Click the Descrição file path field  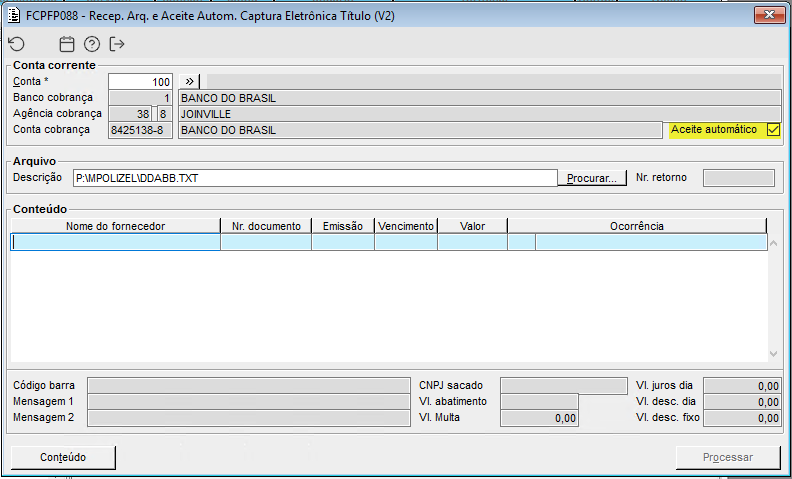click(314, 178)
